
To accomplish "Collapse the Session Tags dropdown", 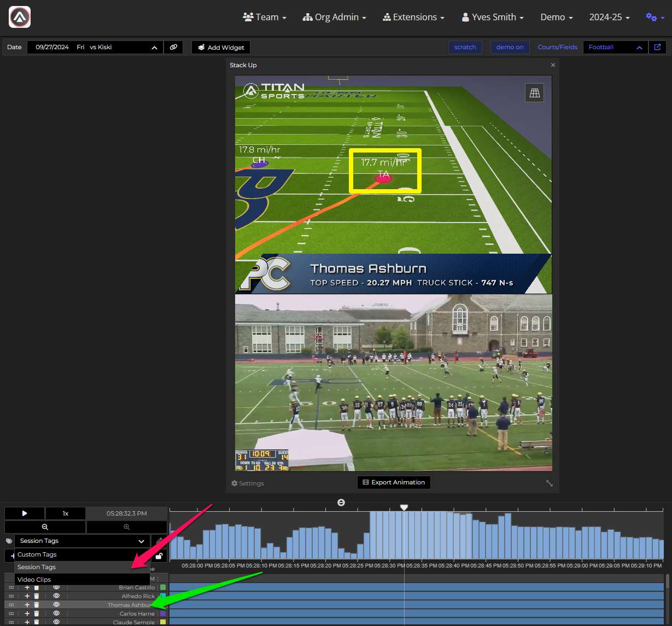I will point(82,541).
